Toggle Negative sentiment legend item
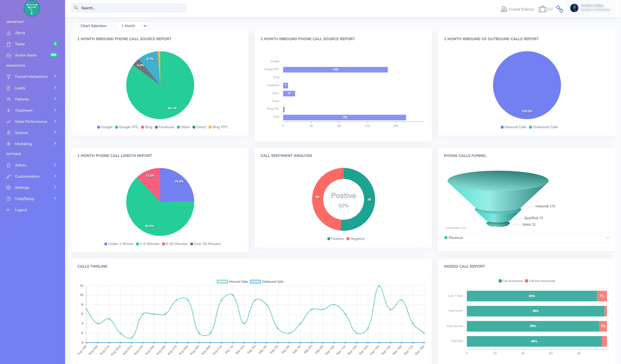The image size is (621, 364). pyautogui.click(x=355, y=239)
